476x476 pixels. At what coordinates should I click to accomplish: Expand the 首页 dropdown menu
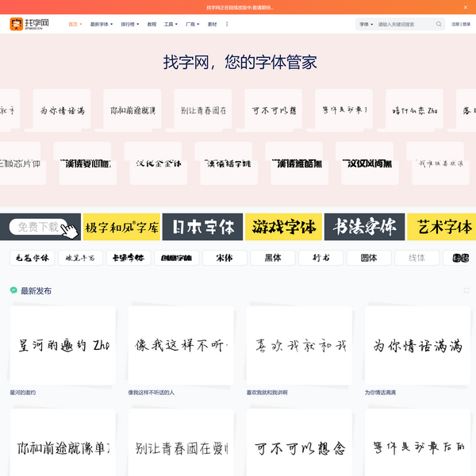[75, 25]
